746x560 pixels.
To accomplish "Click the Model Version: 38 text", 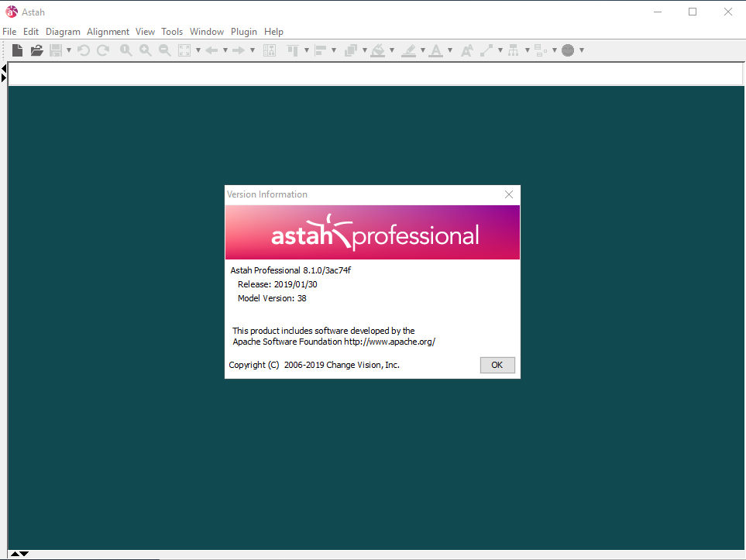I will [x=272, y=298].
